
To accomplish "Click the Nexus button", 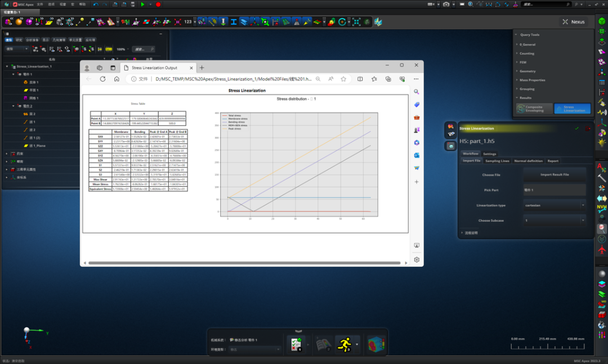I will click(574, 22).
